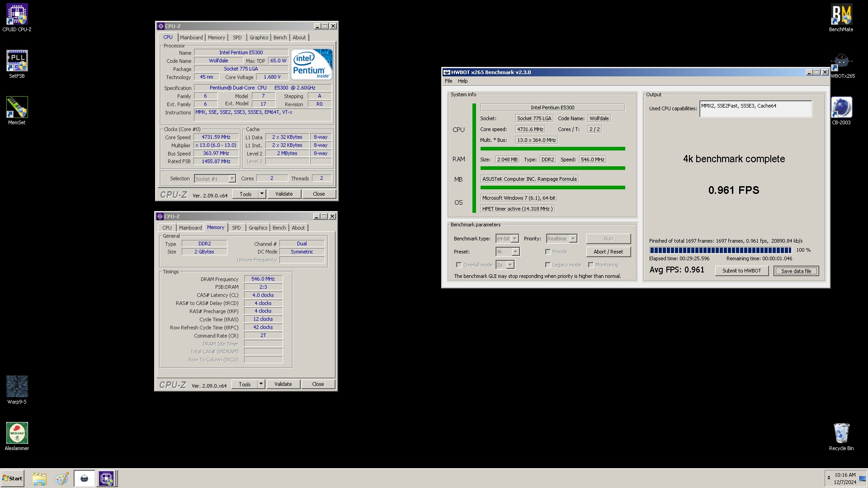Open the Warp9-S desktop icon
This screenshot has width=868, height=488.
17,390
